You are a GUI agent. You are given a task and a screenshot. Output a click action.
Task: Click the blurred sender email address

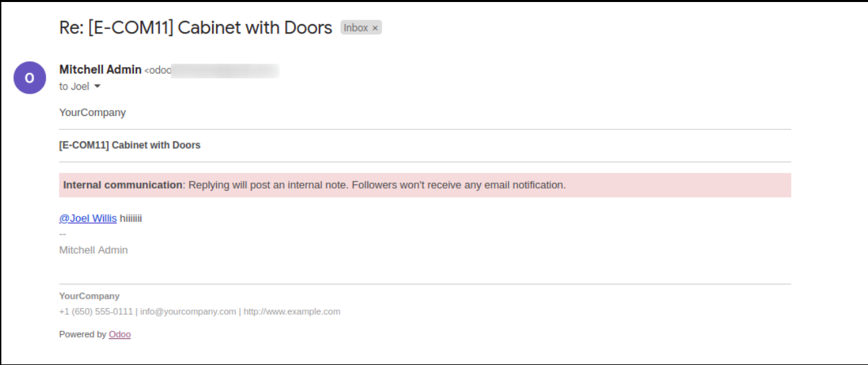pos(212,70)
